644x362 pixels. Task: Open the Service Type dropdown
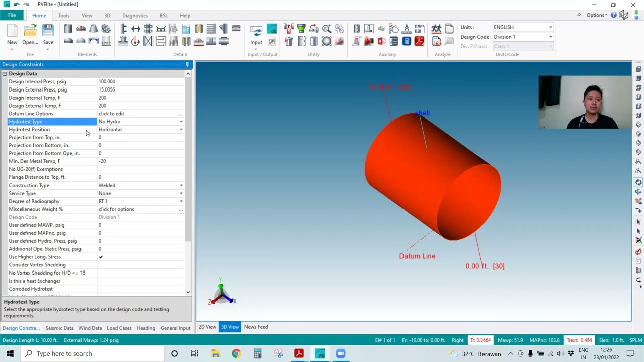(181, 194)
